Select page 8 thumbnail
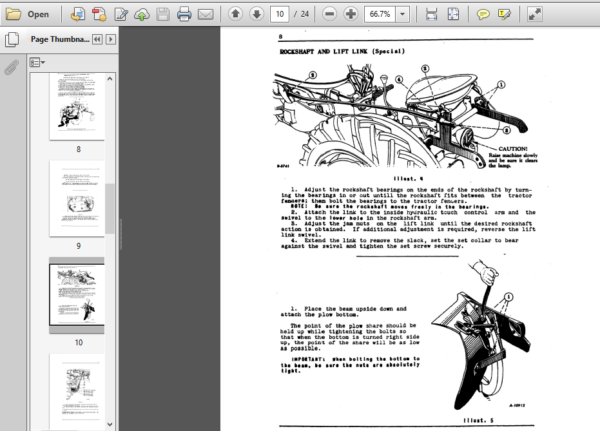This screenshot has width=600, height=431. click(77, 106)
